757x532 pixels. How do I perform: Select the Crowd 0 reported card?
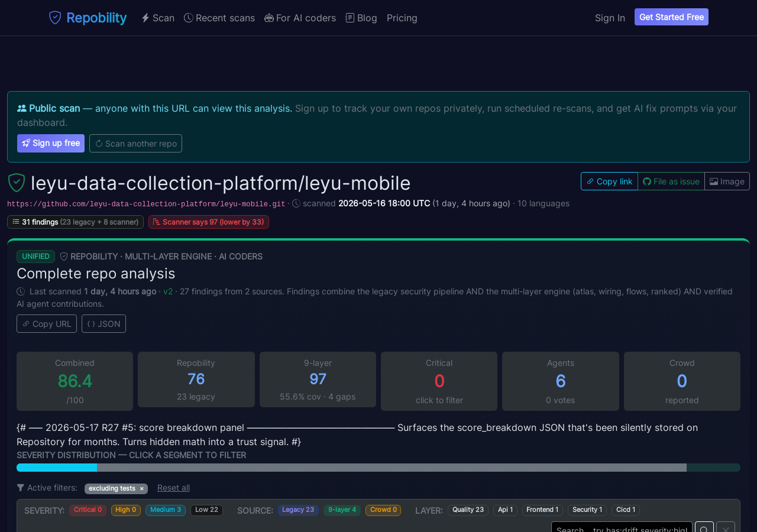[x=682, y=381]
